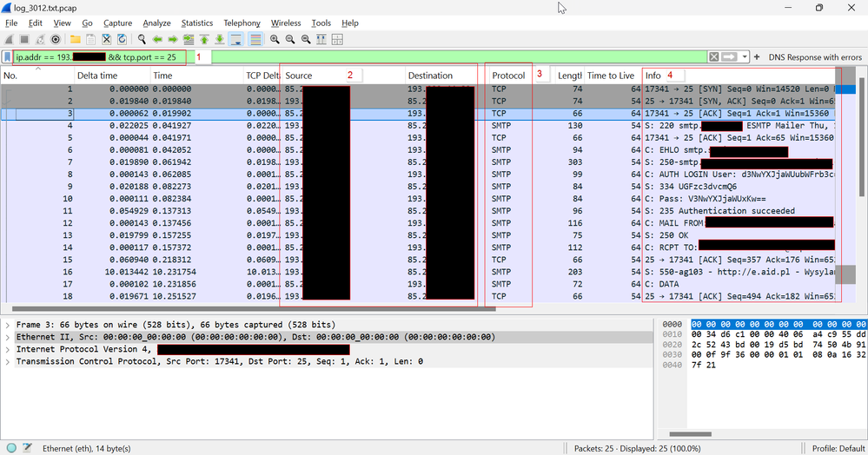
Task: Open recent display filters dropdown
Action: pyautogui.click(x=745, y=57)
